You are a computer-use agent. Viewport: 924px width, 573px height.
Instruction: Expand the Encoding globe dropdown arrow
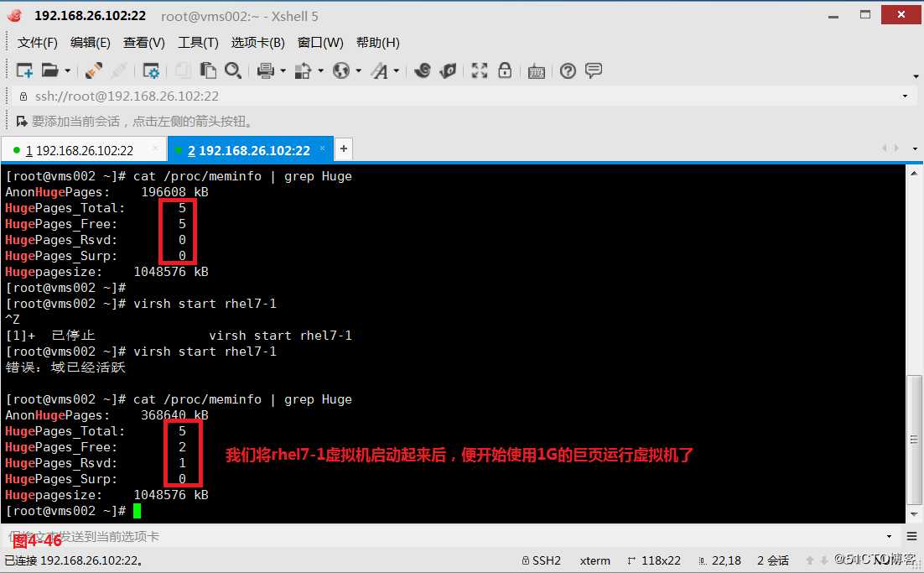pyautogui.click(x=358, y=71)
